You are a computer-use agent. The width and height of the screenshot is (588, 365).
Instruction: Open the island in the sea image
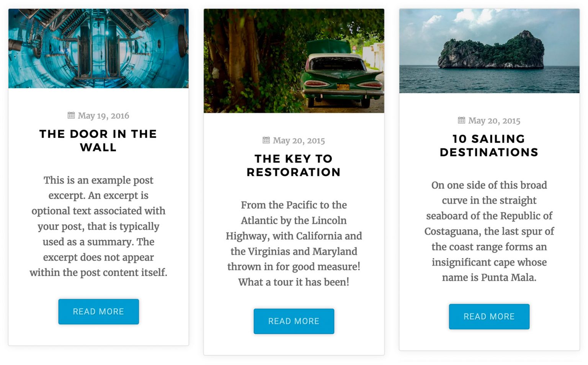(489, 51)
